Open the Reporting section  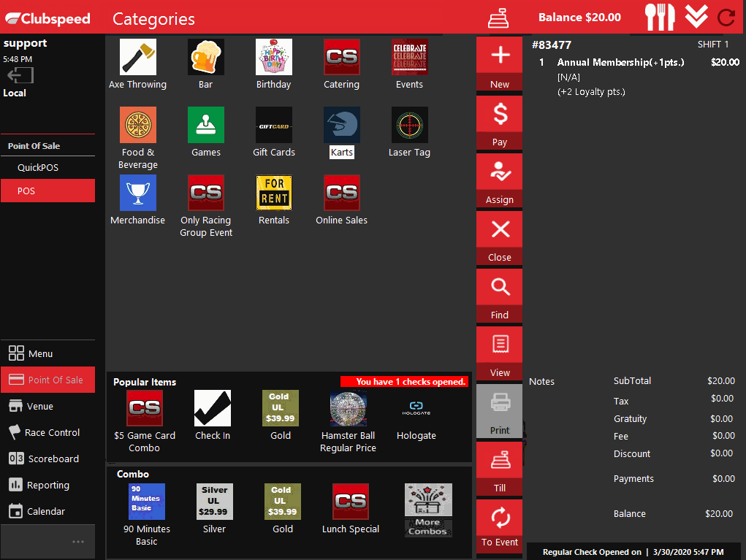click(48, 485)
